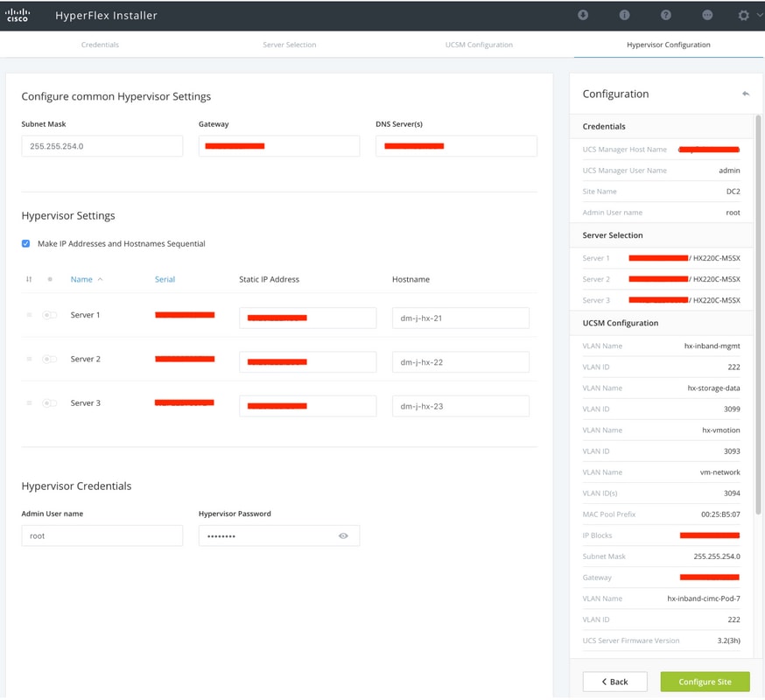Click the Gateway input field
Image resolution: width=765 pixels, height=700 pixels.
click(279, 146)
